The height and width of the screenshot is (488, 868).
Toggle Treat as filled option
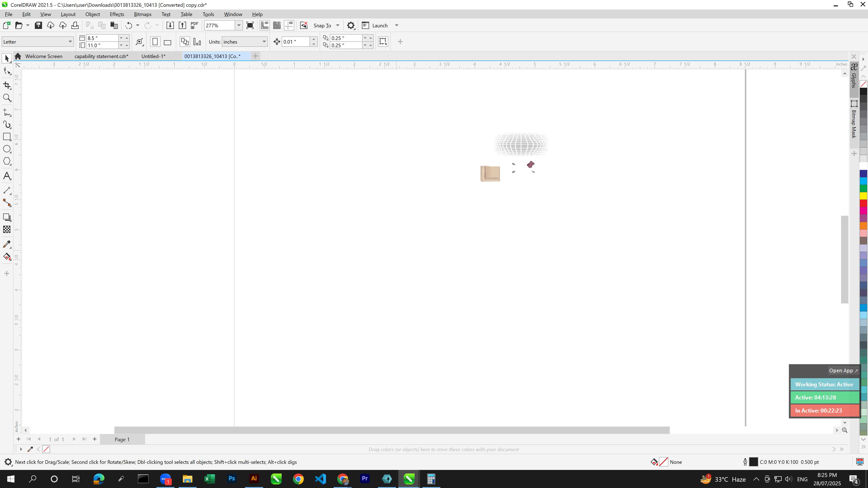click(383, 41)
